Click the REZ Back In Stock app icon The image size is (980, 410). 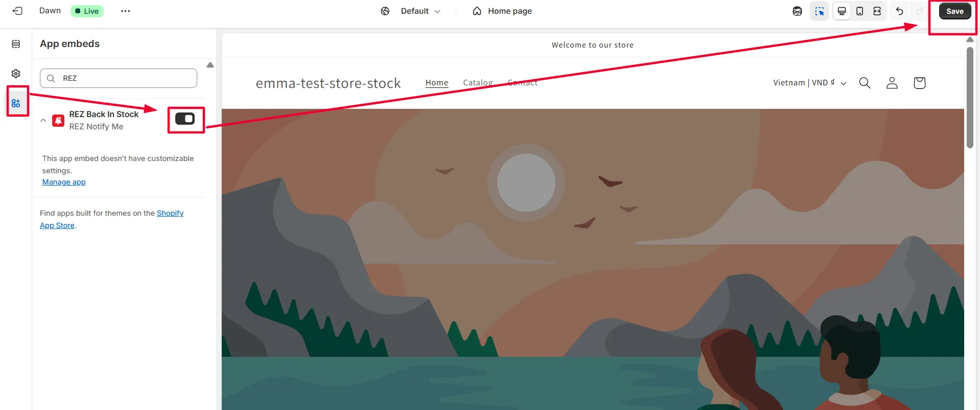(x=58, y=121)
